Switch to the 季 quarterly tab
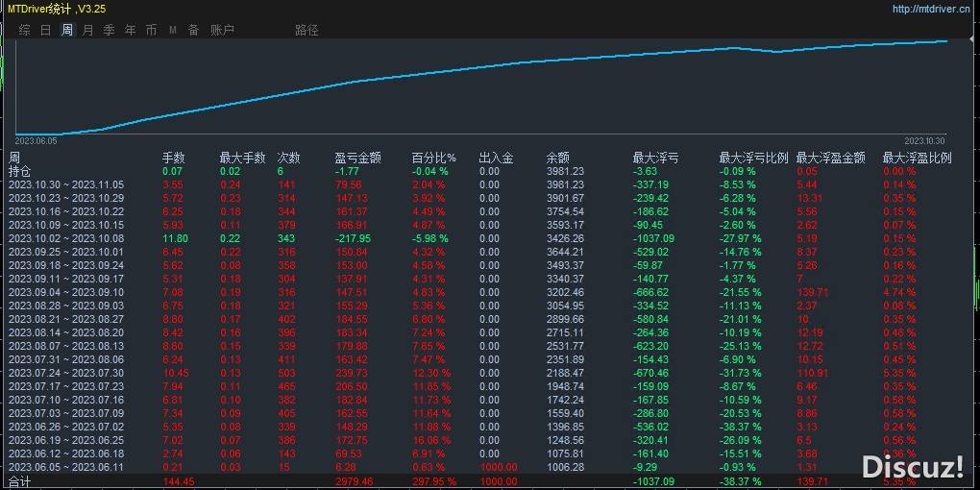980x490 pixels. (110, 30)
